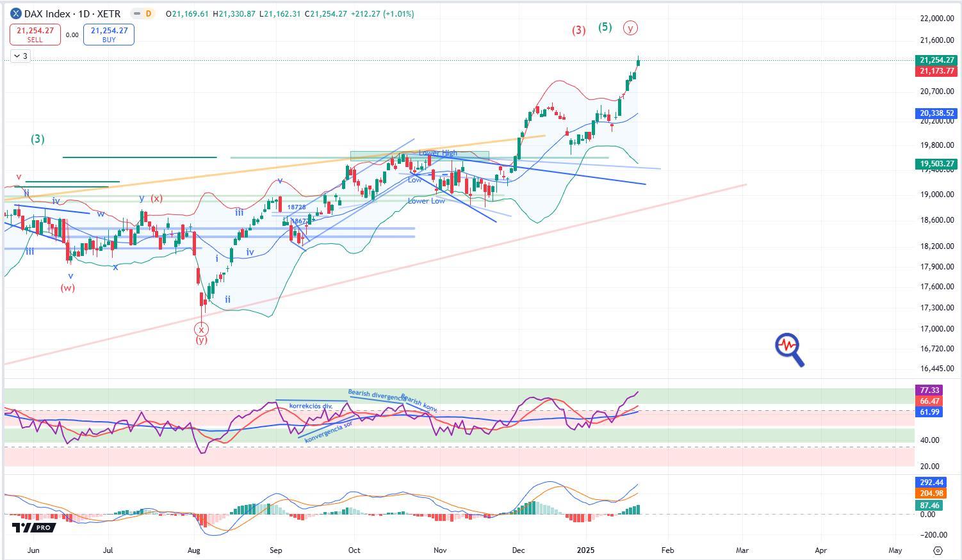Select the 'Lower Low' text annotation
The width and height of the screenshot is (962, 560).
(x=427, y=201)
